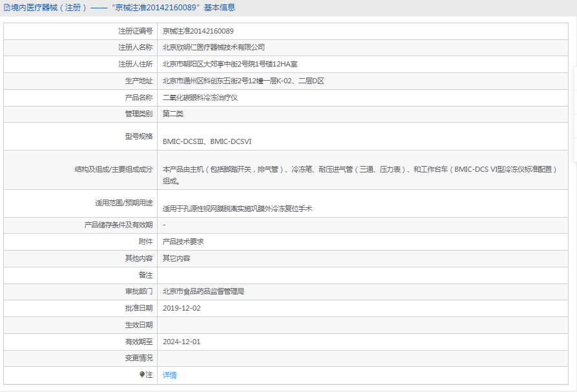Click the management category value 第二类
This screenshot has width=577, height=392.
(x=173, y=114)
